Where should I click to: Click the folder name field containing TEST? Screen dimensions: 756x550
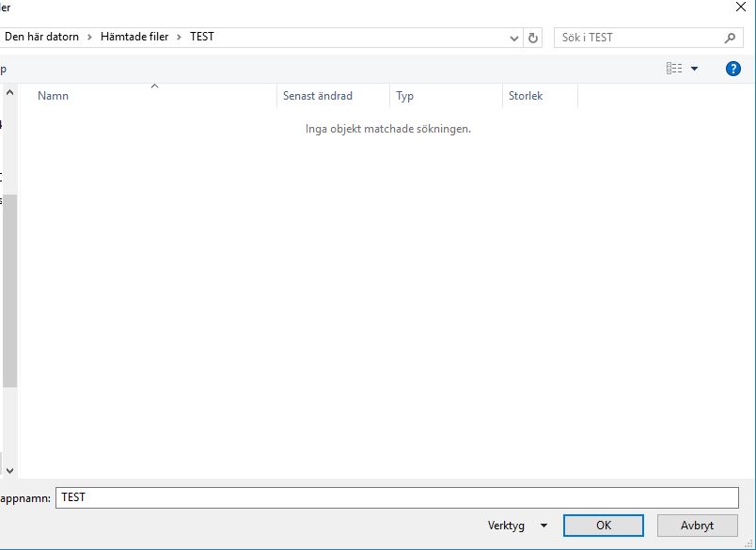pos(397,497)
